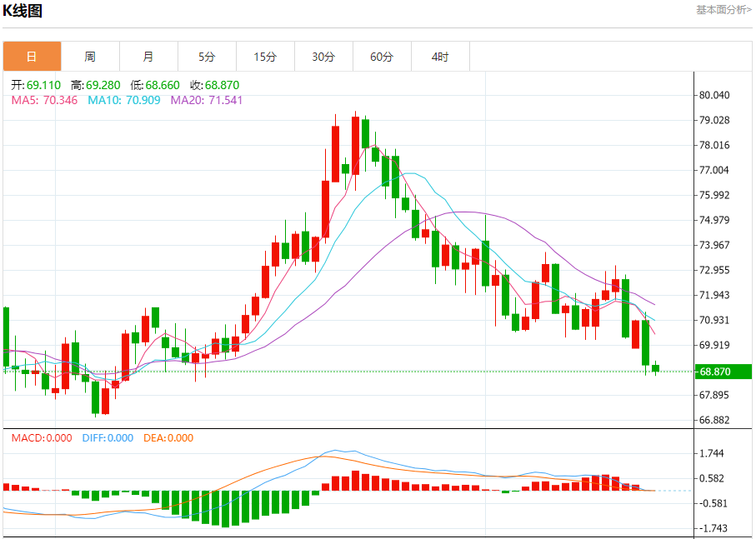Click the DEA:0.000 label
Image resolution: width=756 pixels, height=539 pixels.
[168, 438]
